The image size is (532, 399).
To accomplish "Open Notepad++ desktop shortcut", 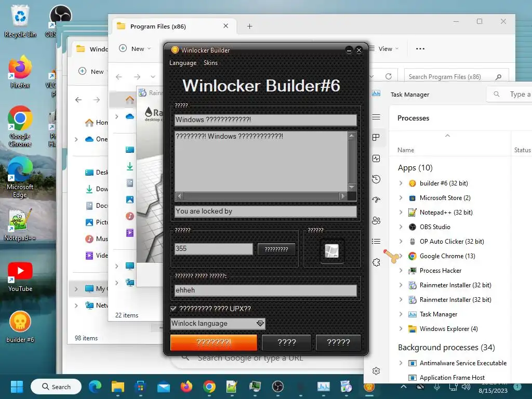I will coord(20,224).
